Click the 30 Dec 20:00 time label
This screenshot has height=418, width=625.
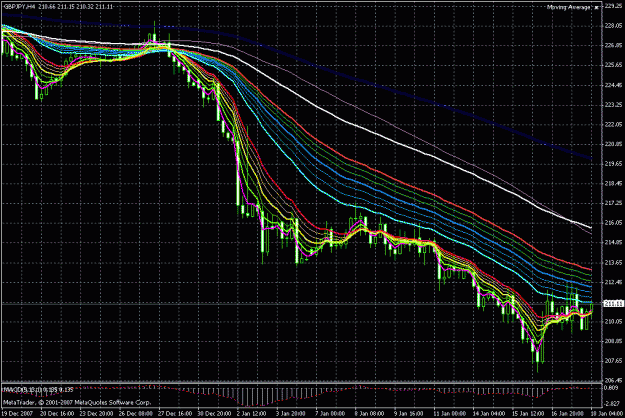(x=214, y=414)
